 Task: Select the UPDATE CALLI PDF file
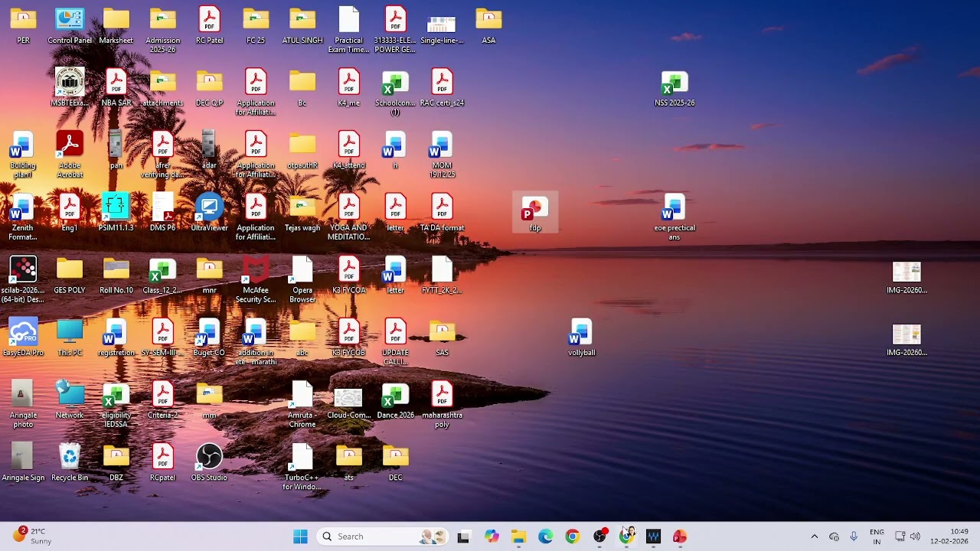395,342
